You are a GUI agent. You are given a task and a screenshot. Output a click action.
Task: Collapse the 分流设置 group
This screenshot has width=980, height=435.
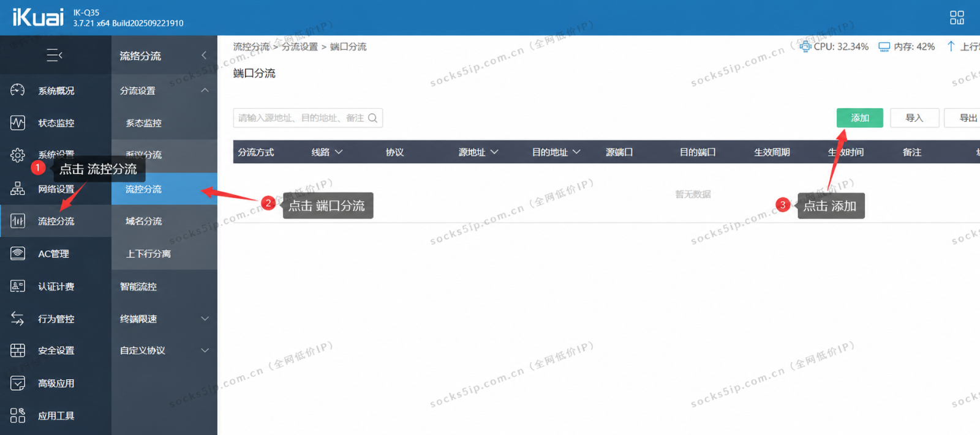coord(205,90)
